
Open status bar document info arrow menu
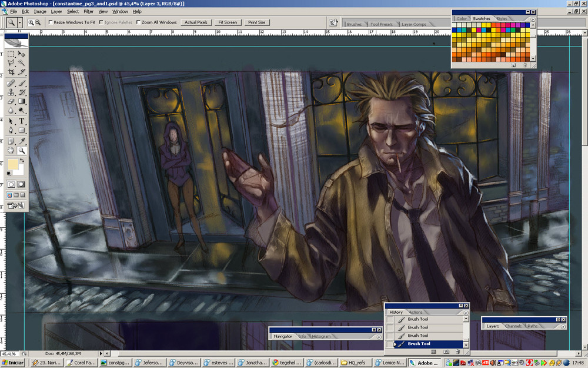pyautogui.click(x=101, y=353)
